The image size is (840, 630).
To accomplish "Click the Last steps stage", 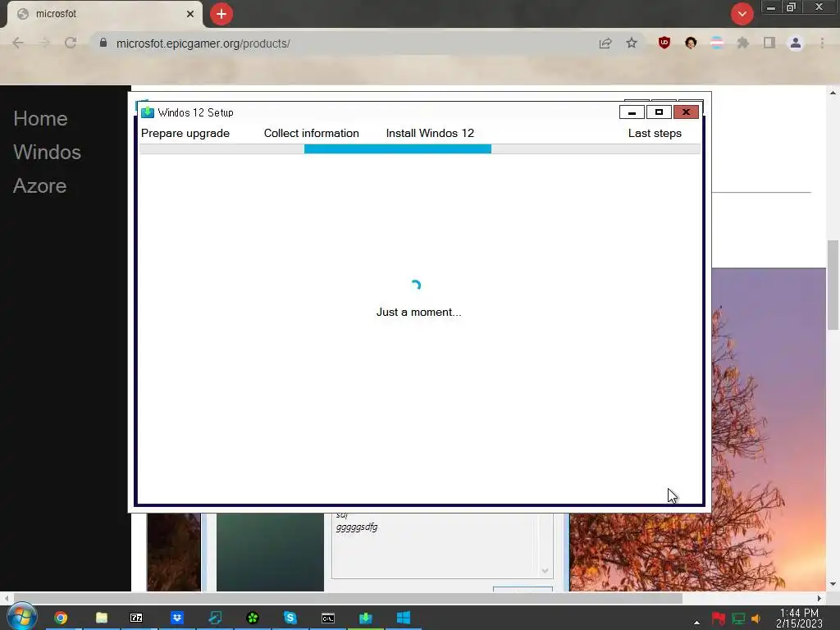I will pyautogui.click(x=655, y=133).
